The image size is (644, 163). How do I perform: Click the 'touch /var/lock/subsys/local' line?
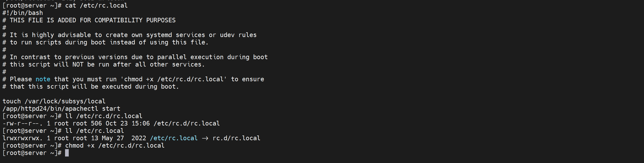[x=54, y=101]
